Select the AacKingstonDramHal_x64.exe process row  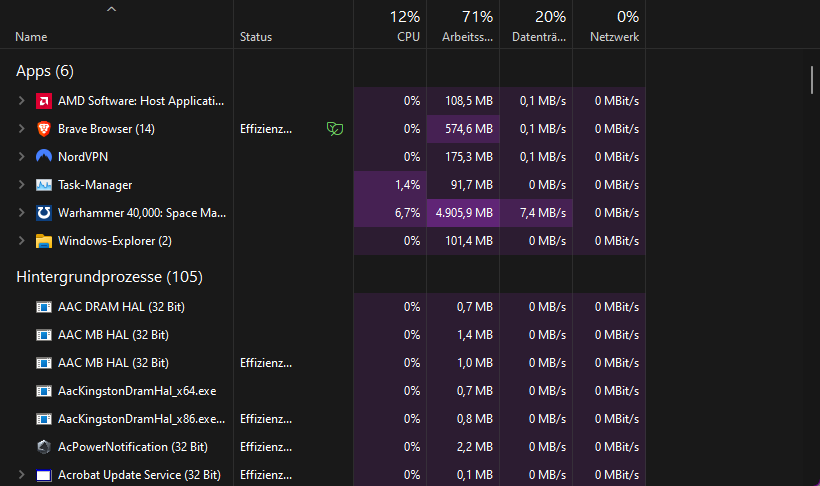pos(137,391)
